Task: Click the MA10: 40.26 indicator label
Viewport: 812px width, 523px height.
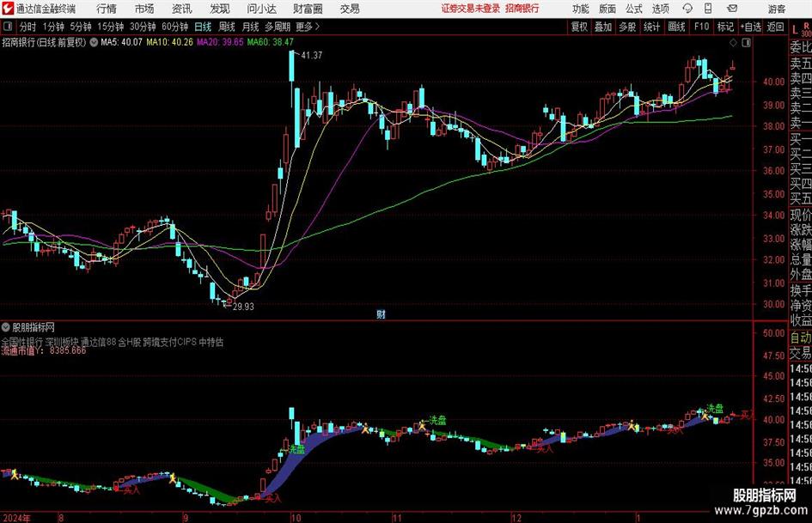Action: click(x=169, y=42)
